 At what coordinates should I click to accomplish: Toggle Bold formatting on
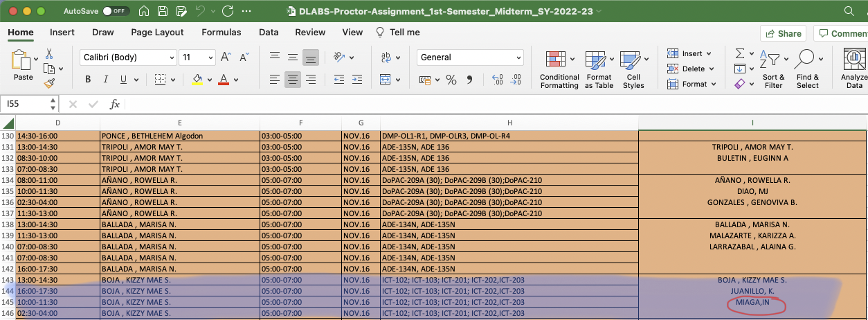(88, 80)
